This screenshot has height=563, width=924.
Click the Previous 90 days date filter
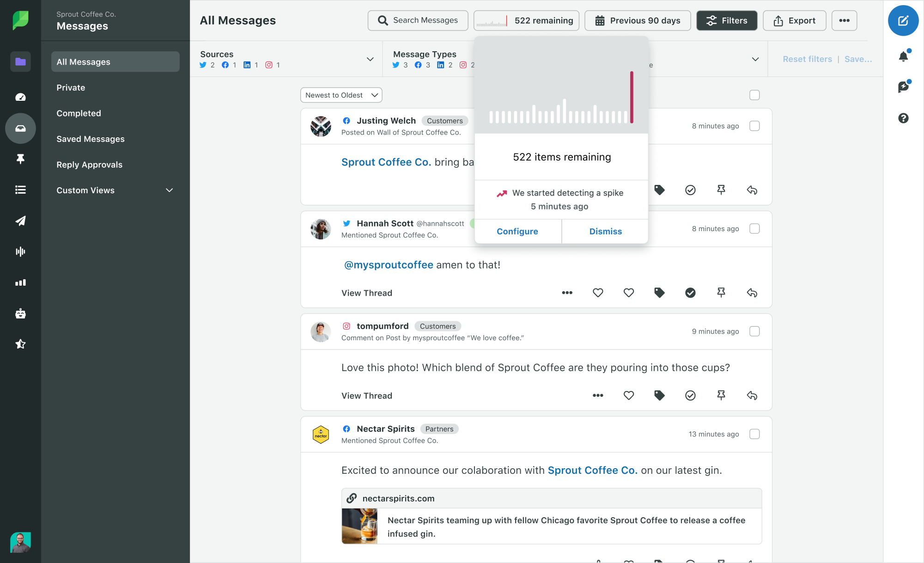click(638, 20)
